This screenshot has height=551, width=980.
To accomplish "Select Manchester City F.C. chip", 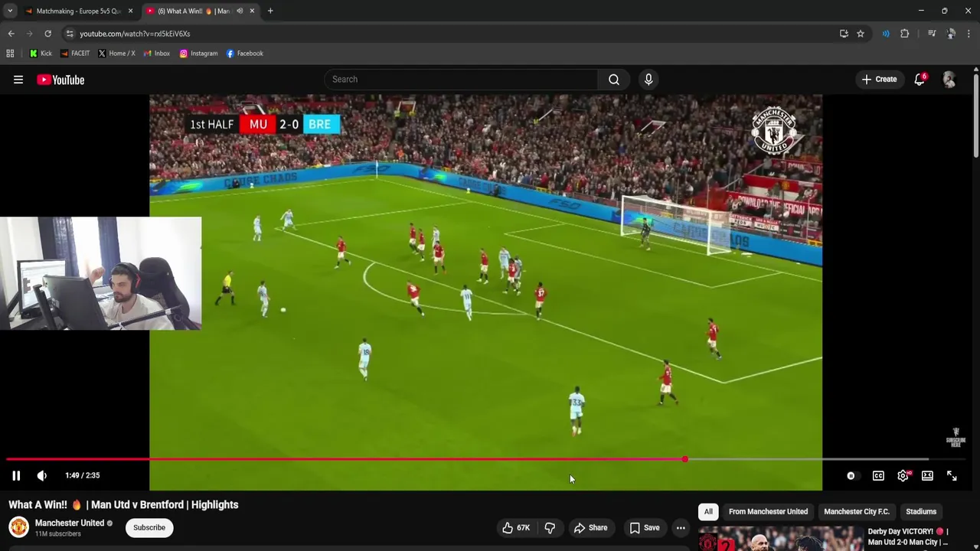I will tap(857, 511).
